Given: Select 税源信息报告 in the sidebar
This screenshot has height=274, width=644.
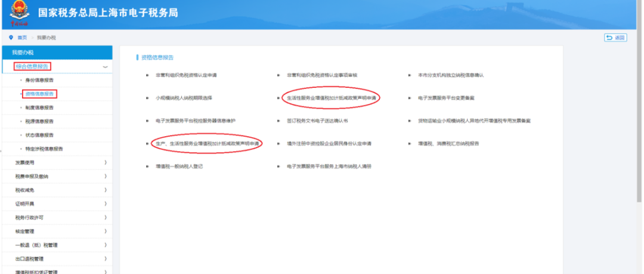Looking at the screenshot, I should click(x=39, y=121).
